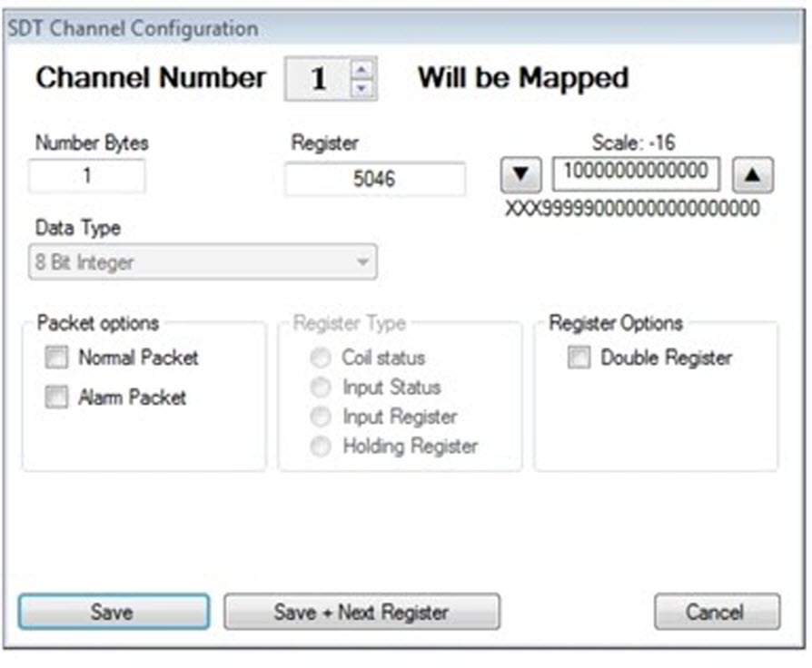Screen dimensions: 812x668
Task: Select the Holding Register radio button
Action: 319,446
